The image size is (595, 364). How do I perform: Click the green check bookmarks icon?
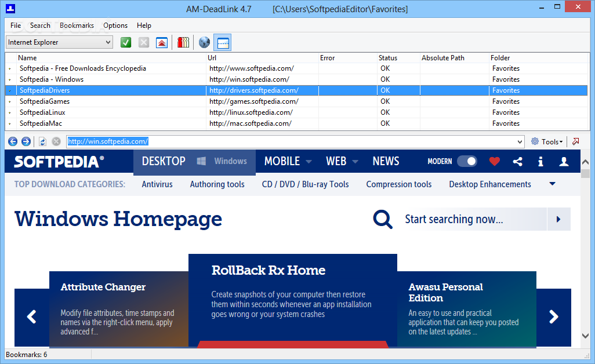click(x=126, y=42)
